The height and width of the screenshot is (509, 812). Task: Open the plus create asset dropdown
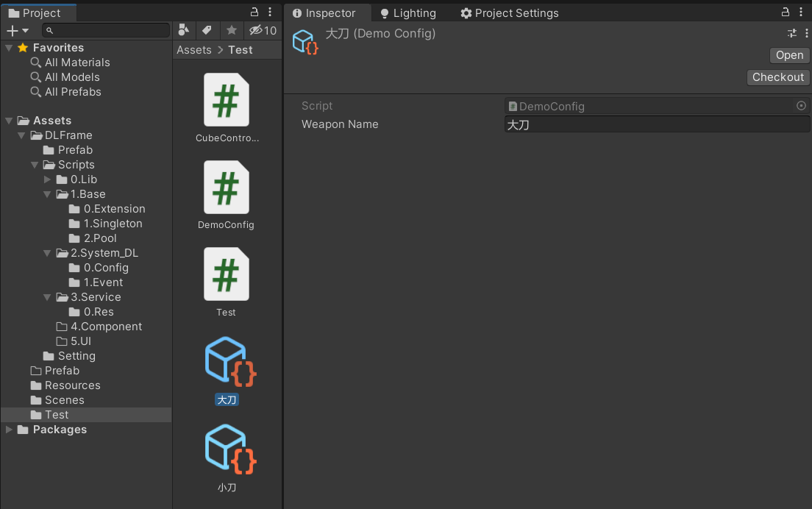click(17, 30)
